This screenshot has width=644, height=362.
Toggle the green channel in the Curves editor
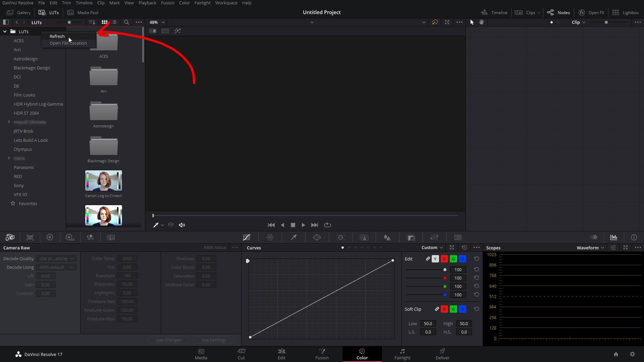click(453, 259)
